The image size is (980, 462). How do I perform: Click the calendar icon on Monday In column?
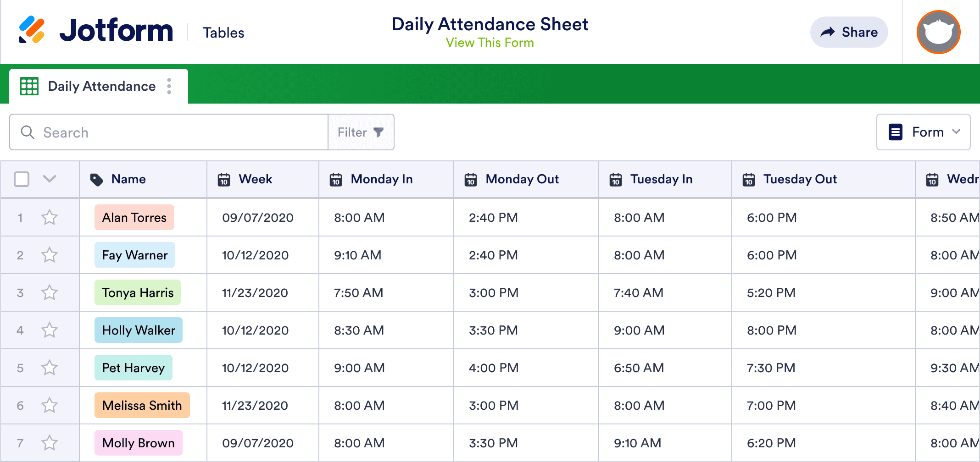pyautogui.click(x=336, y=179)
